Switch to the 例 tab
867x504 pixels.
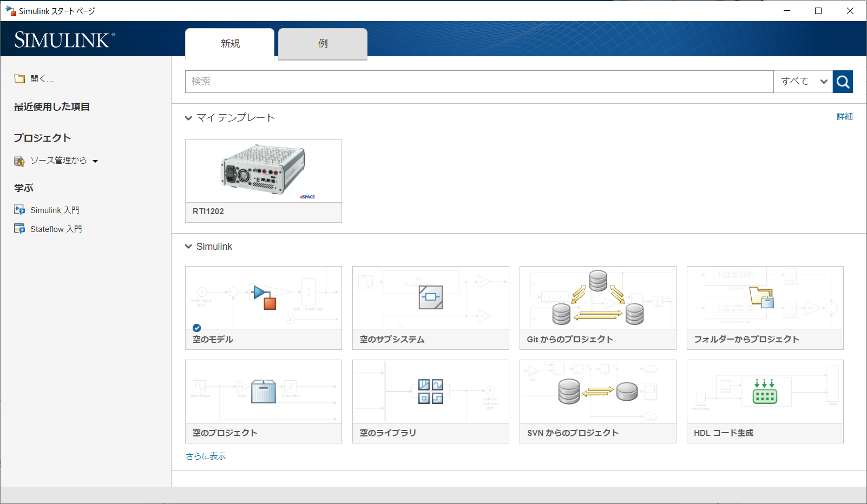[x=322, y=43]
